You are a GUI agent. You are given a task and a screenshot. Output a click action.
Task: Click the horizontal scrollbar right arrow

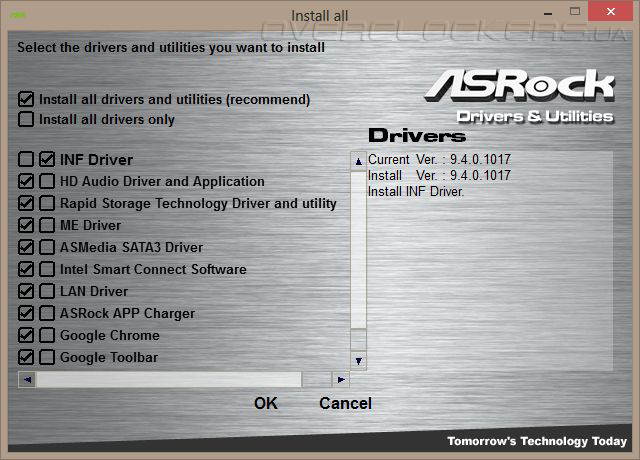click(x=341, y=380)
